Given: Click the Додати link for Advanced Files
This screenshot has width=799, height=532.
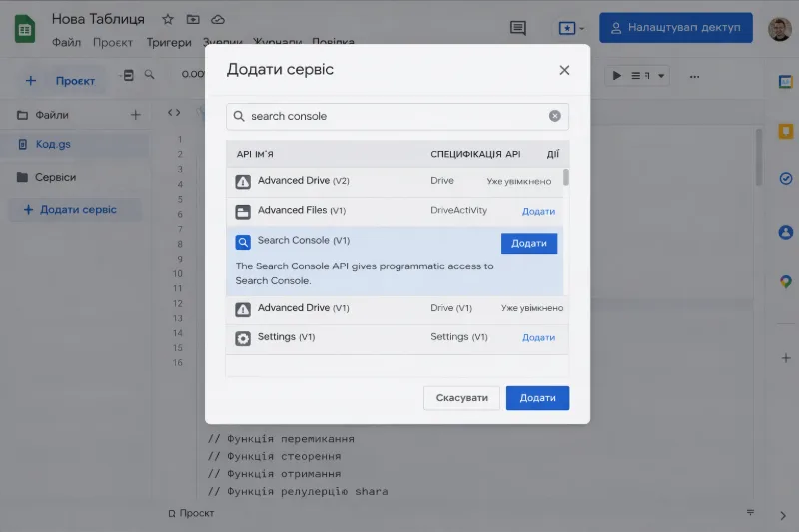Looking at the screenshot, I should pos(538,212).
